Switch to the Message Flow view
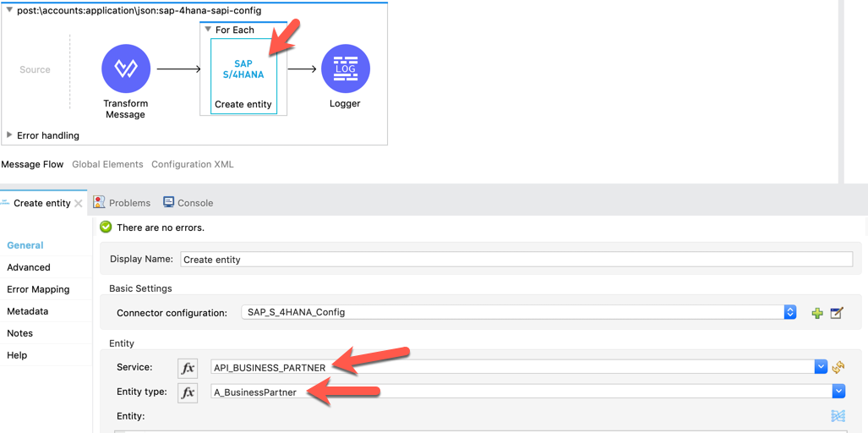Viewport: 868px width, 433px height. point(33,164)
